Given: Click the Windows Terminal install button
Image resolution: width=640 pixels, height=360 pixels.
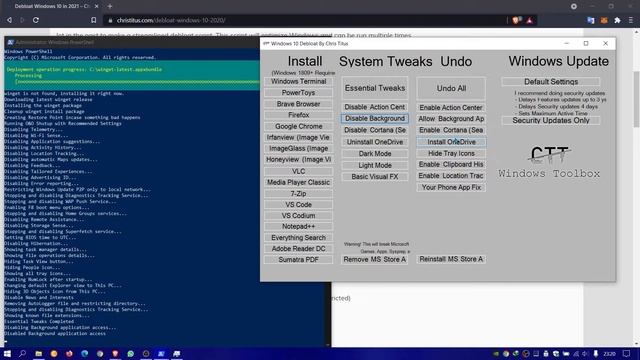Looking at the screenshot, I should [x=298, y=81].
